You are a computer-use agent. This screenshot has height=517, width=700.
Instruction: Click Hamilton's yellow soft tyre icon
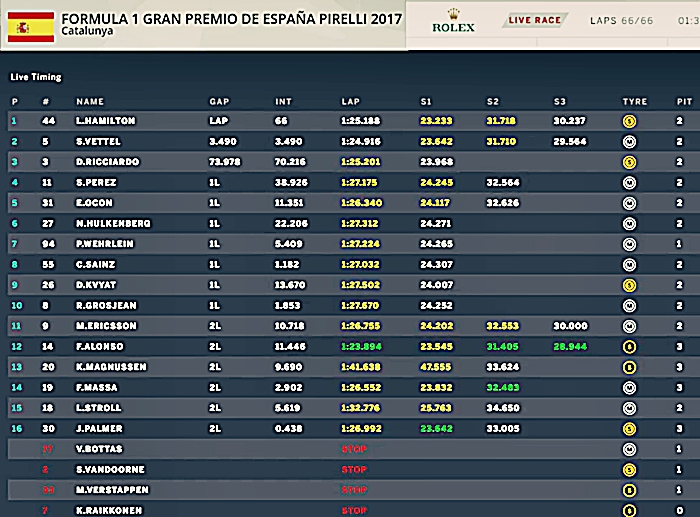(630, 120)
